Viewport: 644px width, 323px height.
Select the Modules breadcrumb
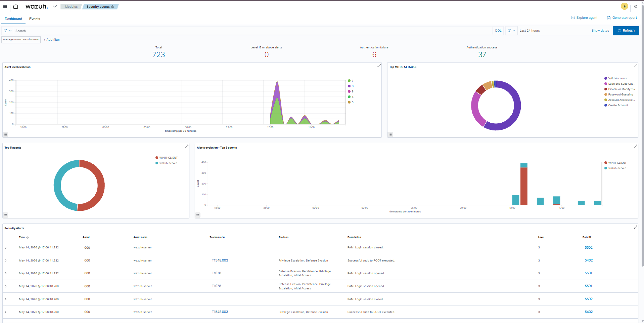pos(71,7)
